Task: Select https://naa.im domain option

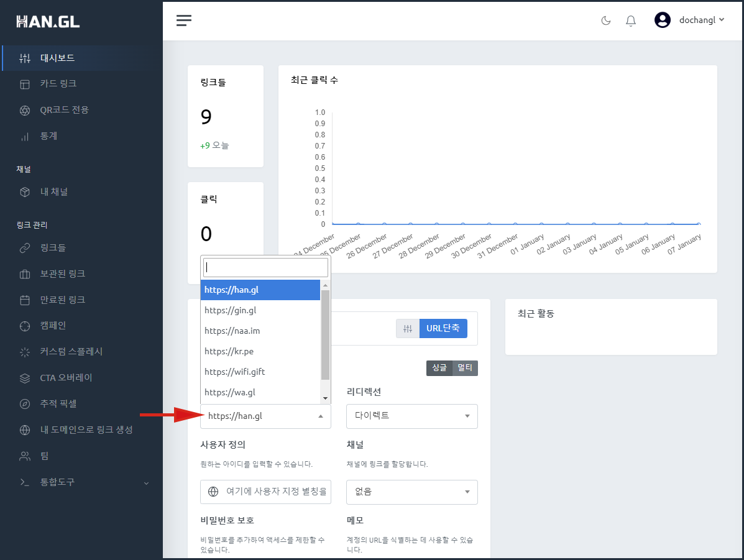Action: (x=260, y=331)
